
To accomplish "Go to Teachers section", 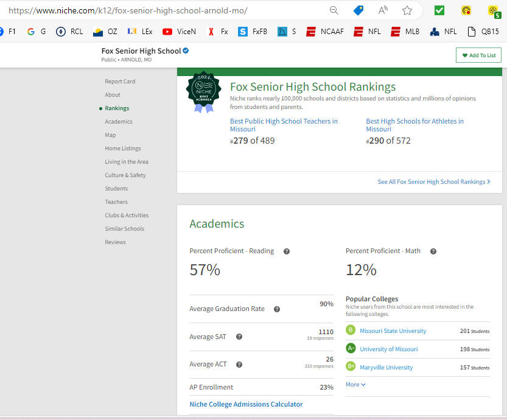I will [x=116, y=201].
